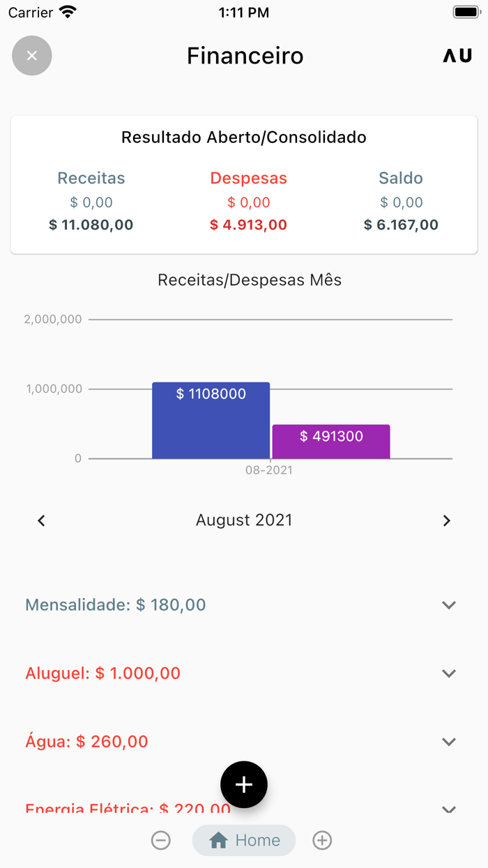Expand the Aluguel entry

(x=449, y=673)
